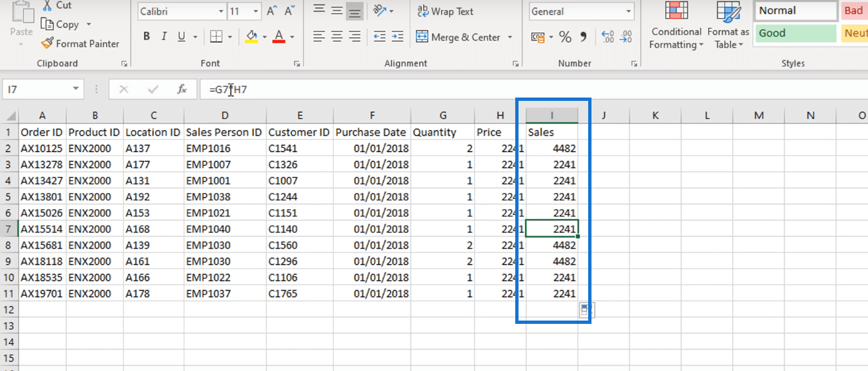Click the Center horizontal alignment icon
This screenshot has height=371, width=868.
coord(337,37)
